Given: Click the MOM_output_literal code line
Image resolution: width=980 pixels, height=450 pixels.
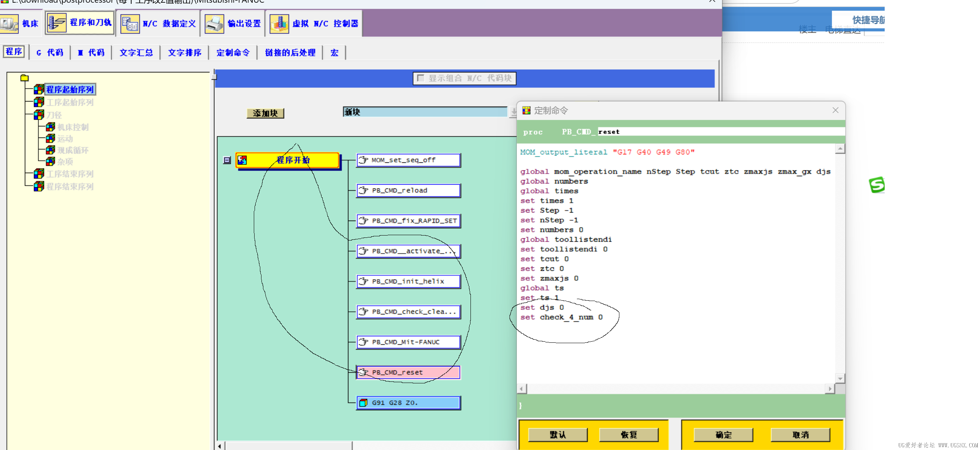Looking at the screenshot, I should (607, 152).
